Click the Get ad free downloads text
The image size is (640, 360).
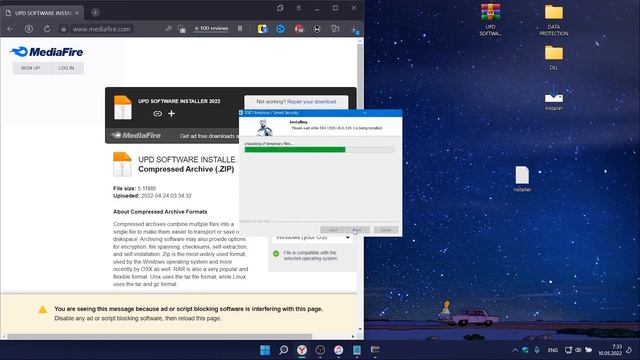coord(208,136)
